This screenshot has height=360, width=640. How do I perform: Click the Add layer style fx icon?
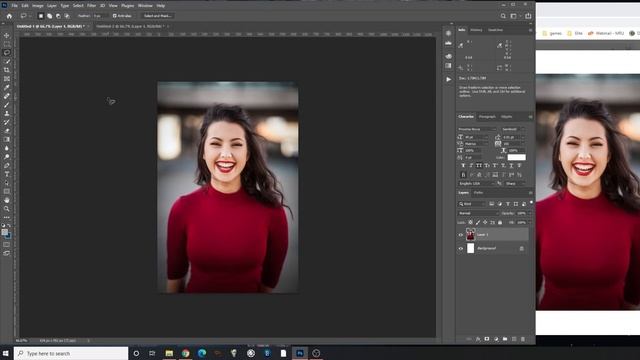click(x=478, y=339)
